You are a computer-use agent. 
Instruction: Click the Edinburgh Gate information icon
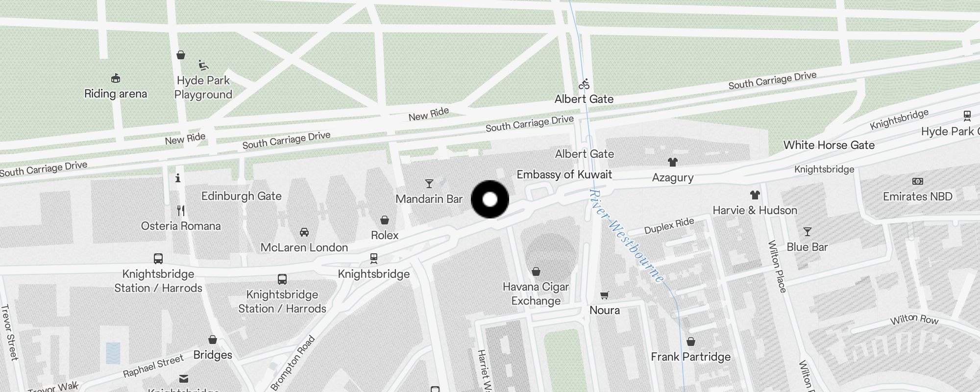pos(178,178)
